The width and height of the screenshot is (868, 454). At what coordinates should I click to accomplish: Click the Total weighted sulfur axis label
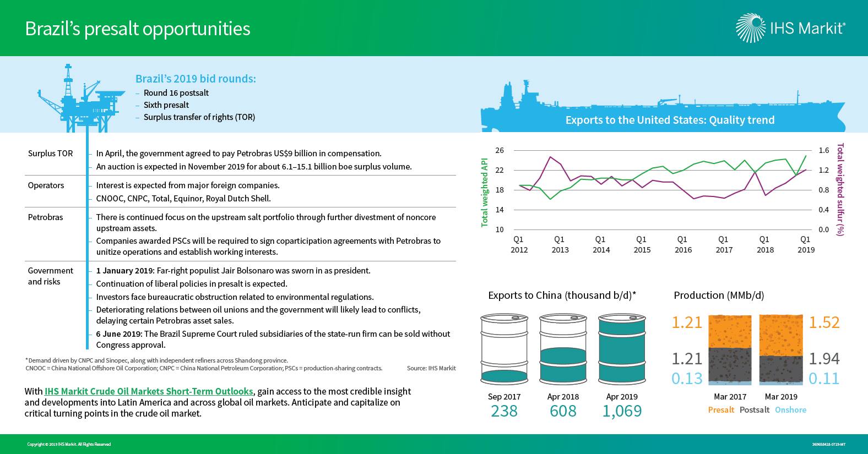click(840, 189)
